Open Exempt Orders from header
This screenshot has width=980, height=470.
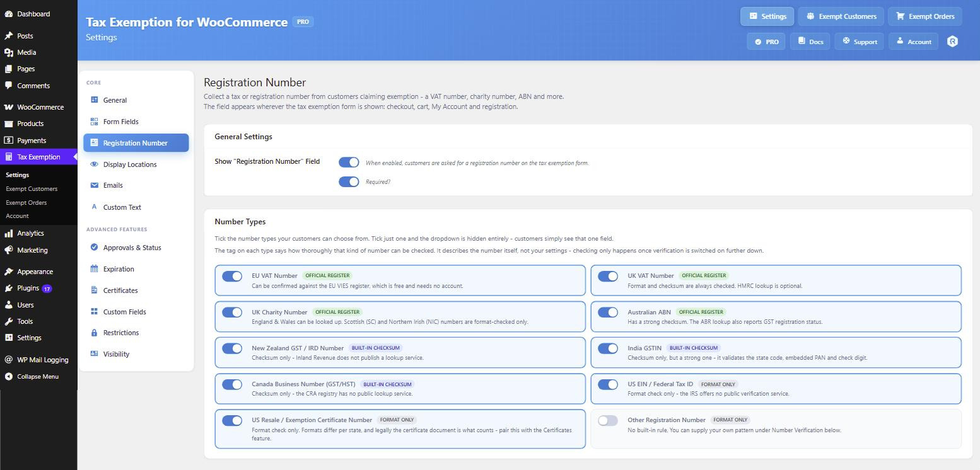pyautogui.click(x=925, y=16)
